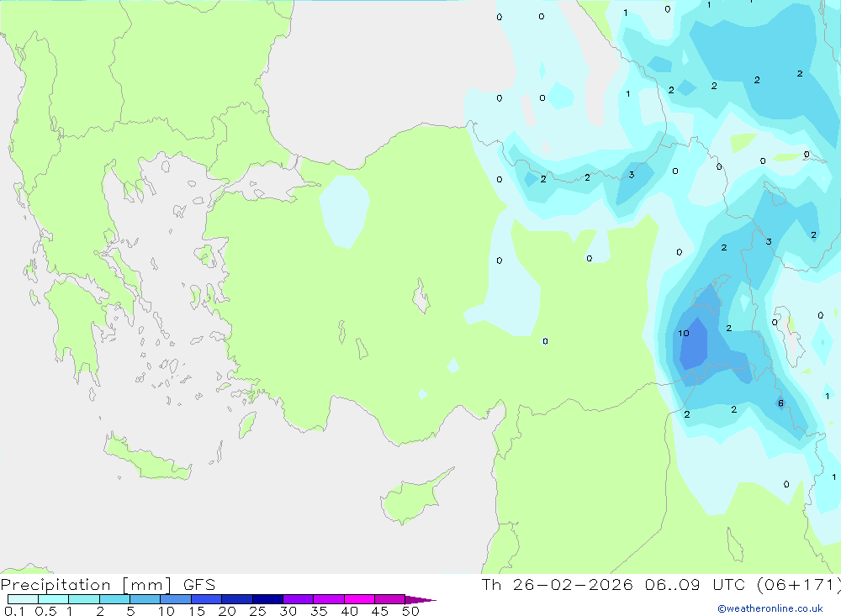Click the date 'Th 26-02-2026'
The width and height of the screenshot is (841, 616).
tap(557, 585)
